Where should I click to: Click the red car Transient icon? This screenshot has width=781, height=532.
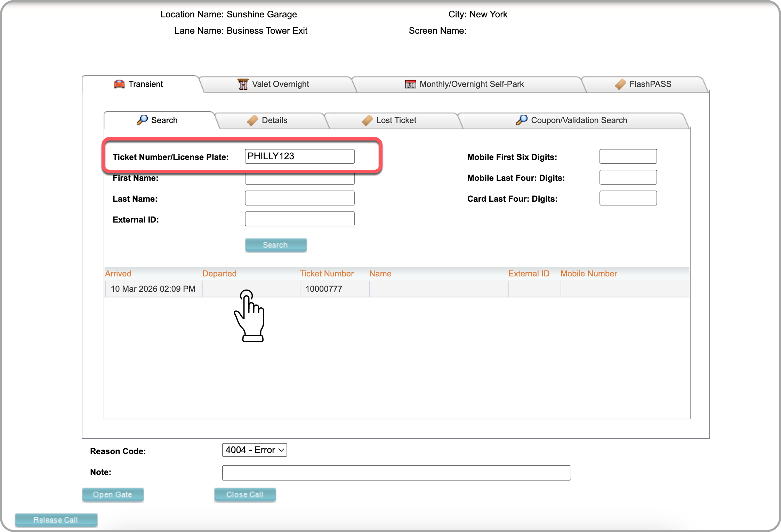pyautogui.click(x=119, y=84)
